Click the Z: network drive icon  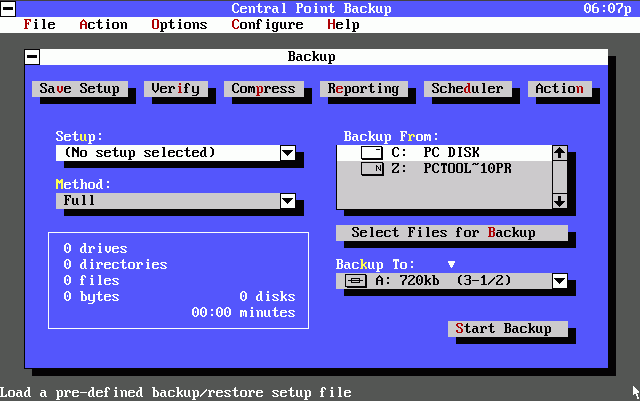(372, 169)
